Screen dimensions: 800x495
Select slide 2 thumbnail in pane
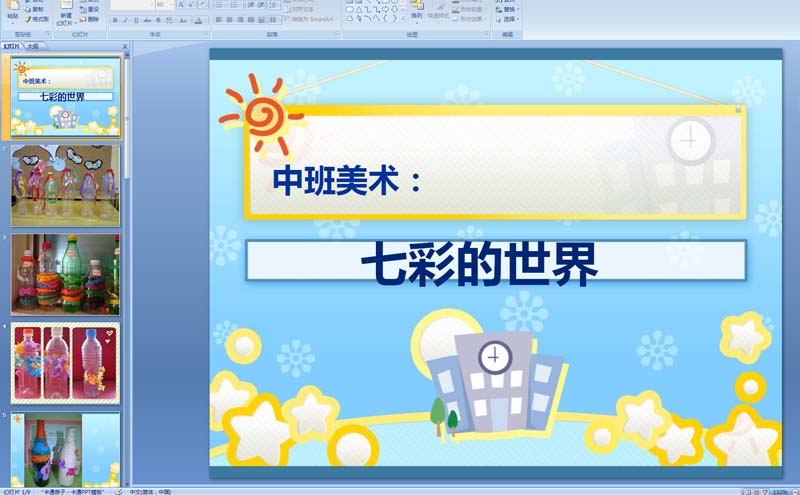(x=65, y=186)
